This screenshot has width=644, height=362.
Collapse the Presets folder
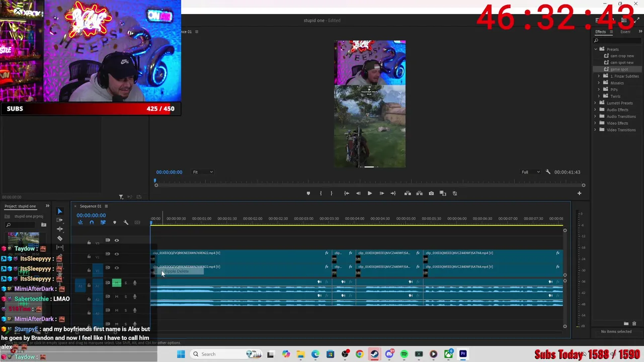tap(596, 49)
